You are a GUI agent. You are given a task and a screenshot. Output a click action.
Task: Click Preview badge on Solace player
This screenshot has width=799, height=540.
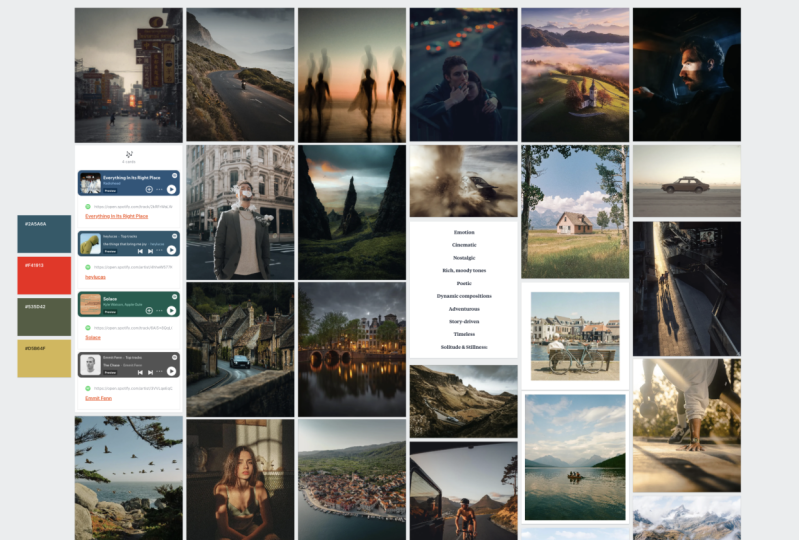(x=110, y=312)
